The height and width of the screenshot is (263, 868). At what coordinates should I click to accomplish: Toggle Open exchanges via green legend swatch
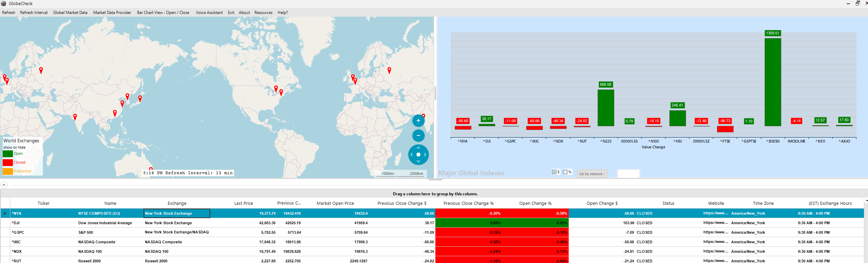[7, 154]
